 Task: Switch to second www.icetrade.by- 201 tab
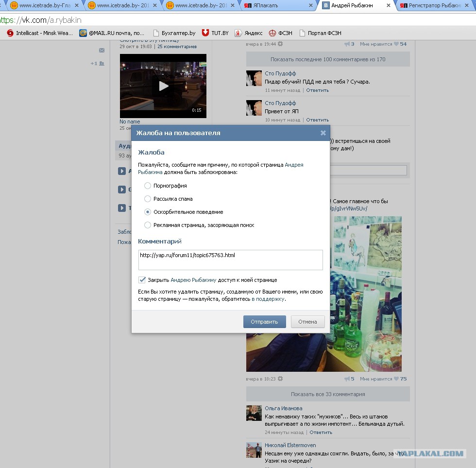(x=123, y=5)
